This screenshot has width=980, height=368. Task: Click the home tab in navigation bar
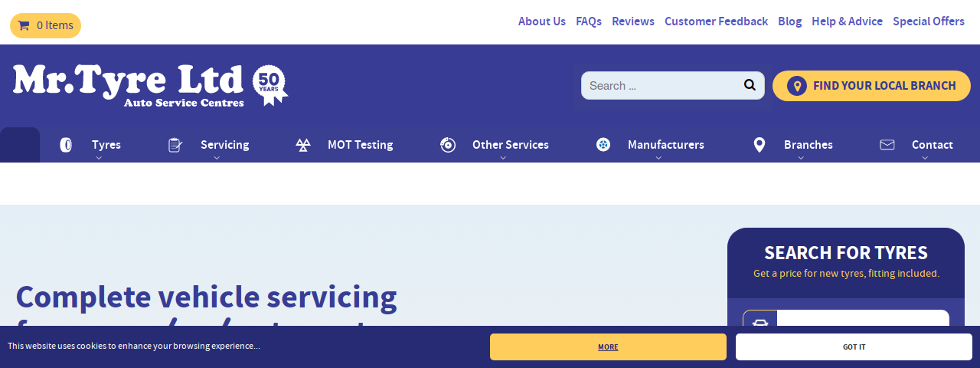20,145
